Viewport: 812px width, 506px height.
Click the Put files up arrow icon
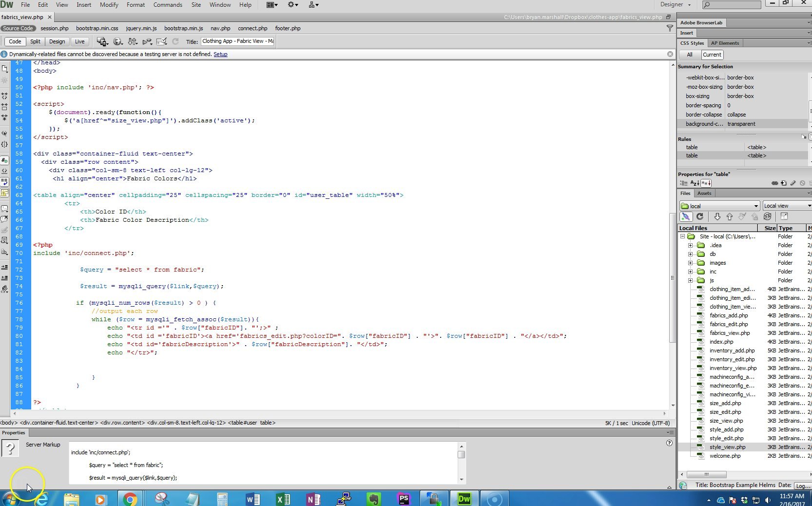[730, 217]
